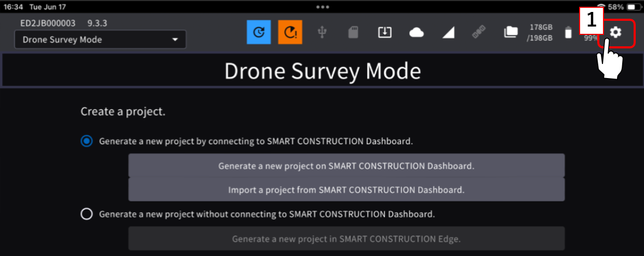Click the device ID ED2JB000003 text
The width and height of the screenshot is (644, 256).
tap(48, 23)
